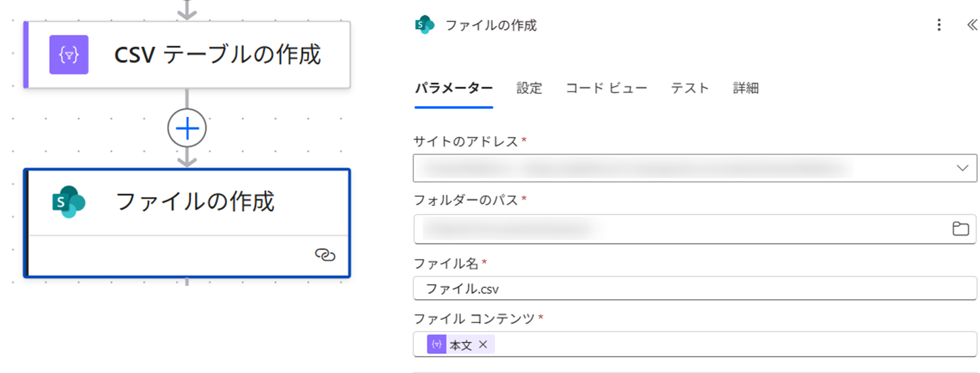Collapse the details panel with double chevron
Image resolution: width=980 pixels, height=373 pixels.
coord(972,25)
